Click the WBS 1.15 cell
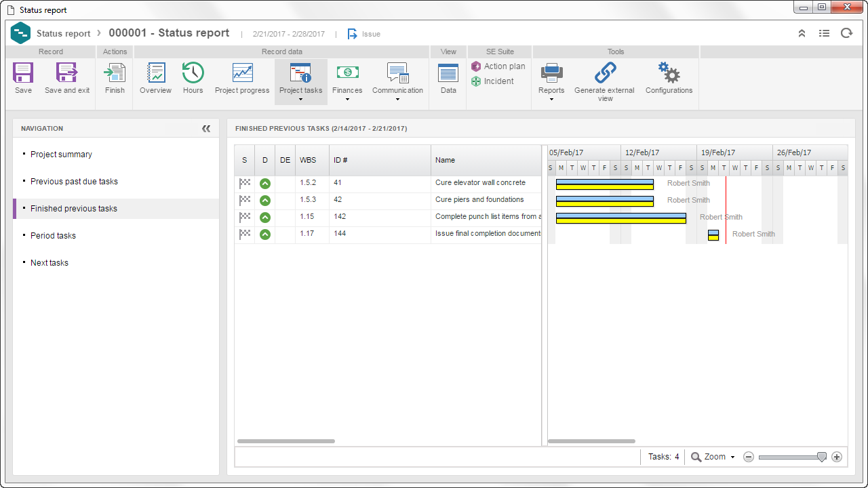868x488 pixels. [x=312, y=217]
